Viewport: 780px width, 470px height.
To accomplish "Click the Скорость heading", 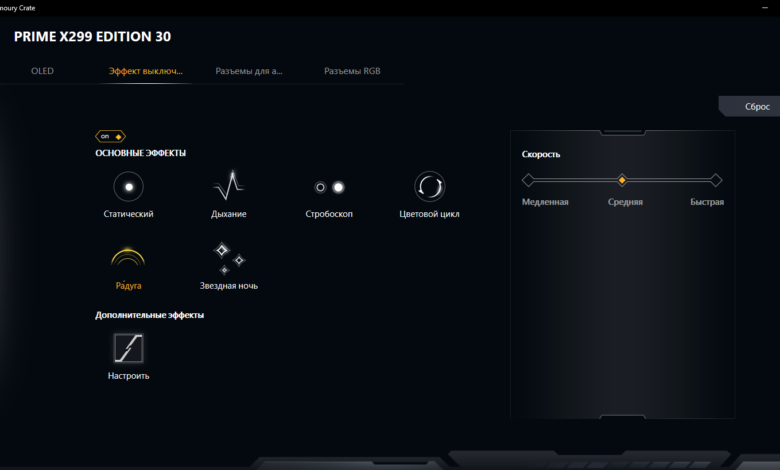I will [x=541, y=154].
